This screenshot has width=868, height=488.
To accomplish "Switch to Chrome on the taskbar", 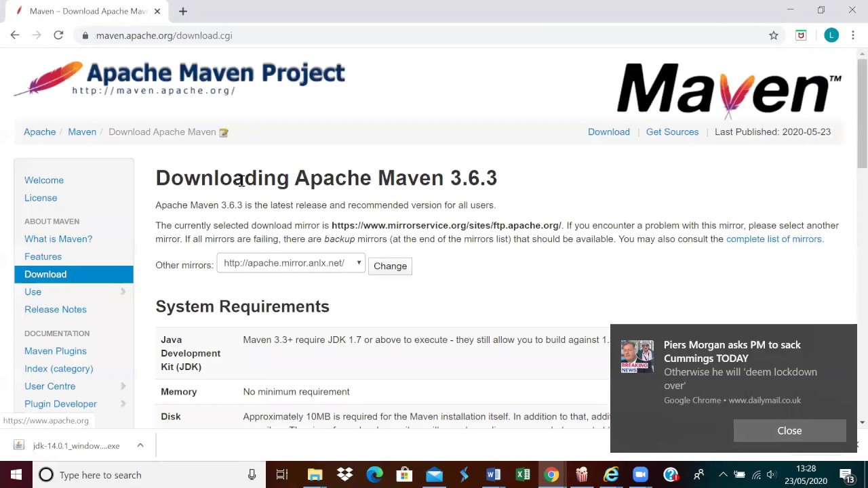I will 552,475.
